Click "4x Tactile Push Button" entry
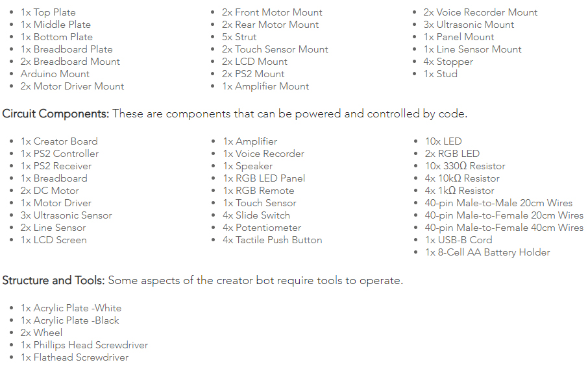588x371 pixels. [x=273, y=240]
